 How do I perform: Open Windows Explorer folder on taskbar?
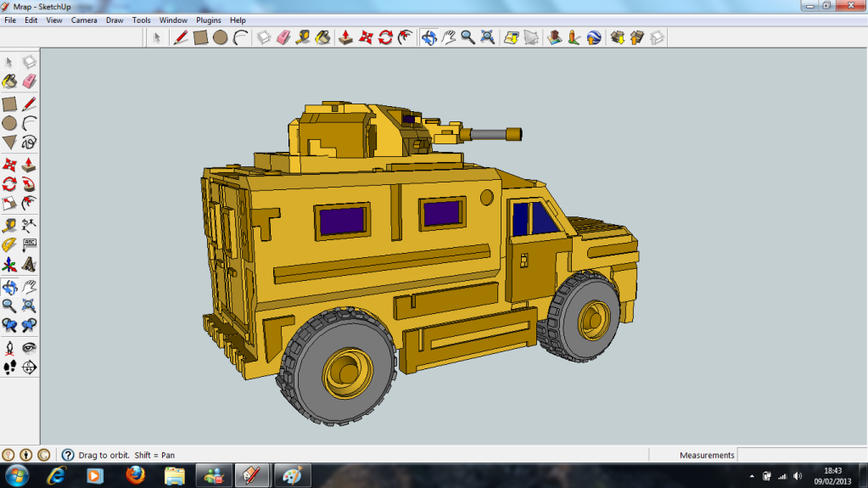point(175,475)
